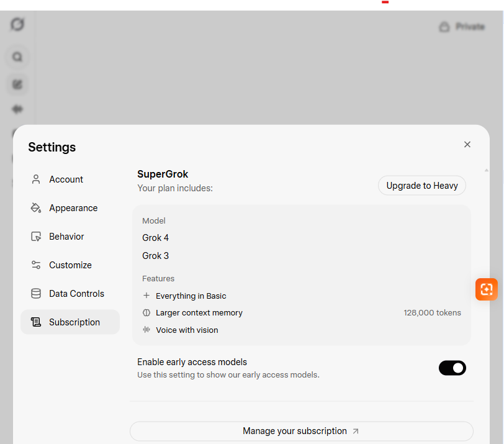Click the database icon beside Data Controls
504x444 pixels.
coord(36,294)
